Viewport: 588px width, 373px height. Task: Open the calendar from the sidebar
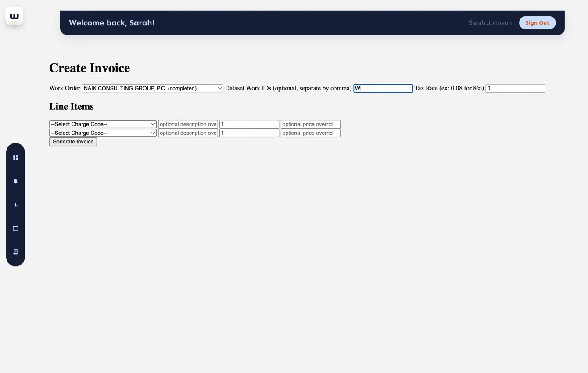[15, 228]
